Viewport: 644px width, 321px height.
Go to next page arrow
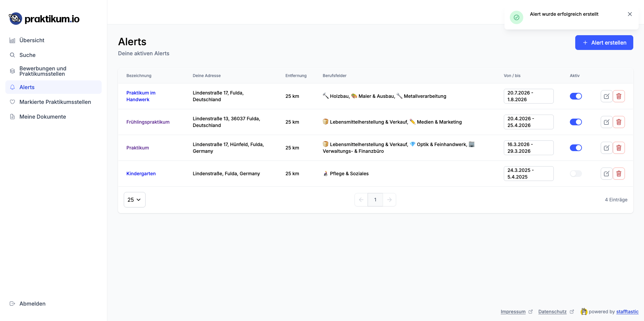click(x=389, y=200)
